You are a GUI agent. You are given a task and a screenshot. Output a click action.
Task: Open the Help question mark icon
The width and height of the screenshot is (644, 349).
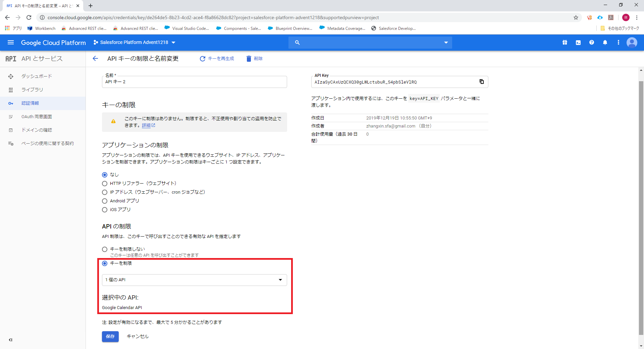click(x=592, y=43)
